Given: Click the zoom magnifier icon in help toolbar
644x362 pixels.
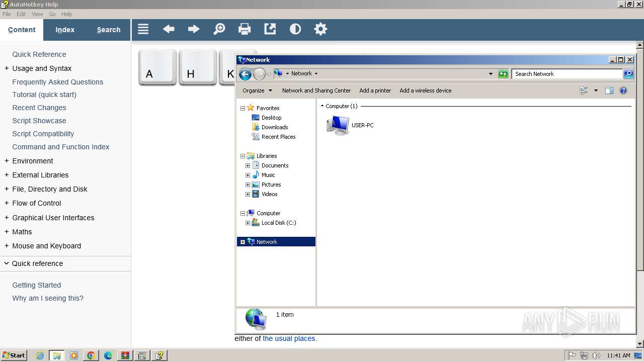Looking at the screenshot, I should pyautogui.click(x=219, y=29).
